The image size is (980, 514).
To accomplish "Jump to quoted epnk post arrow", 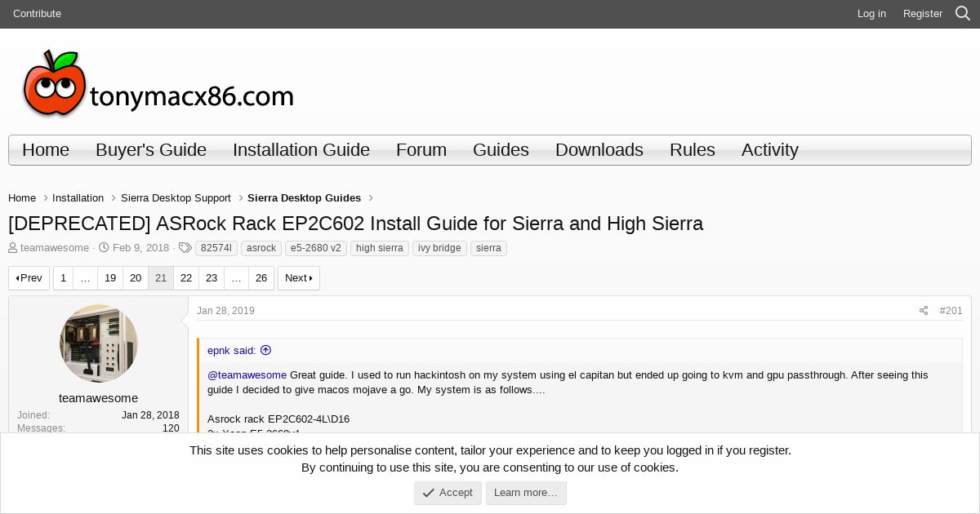I will 265,350.
